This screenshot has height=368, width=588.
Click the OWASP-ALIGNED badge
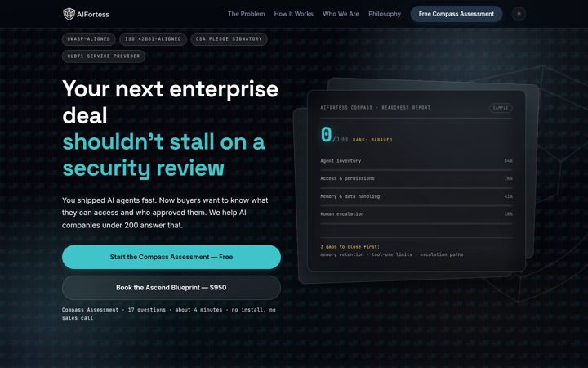(89, 39)
